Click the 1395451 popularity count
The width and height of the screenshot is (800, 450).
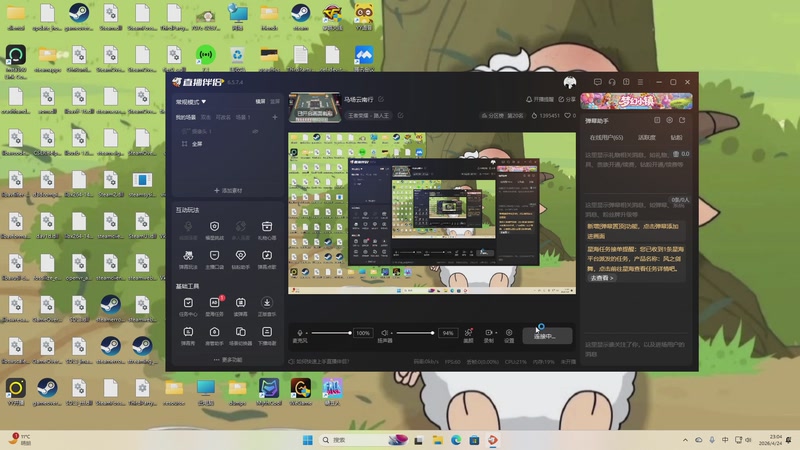(x=546, y=115)
